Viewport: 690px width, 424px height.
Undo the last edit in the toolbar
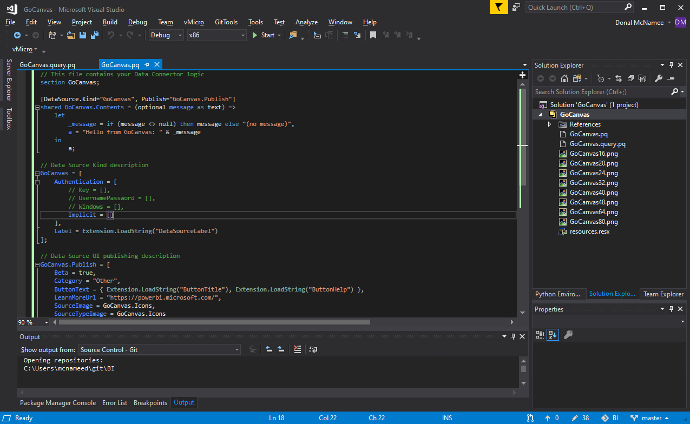(111, 35)
